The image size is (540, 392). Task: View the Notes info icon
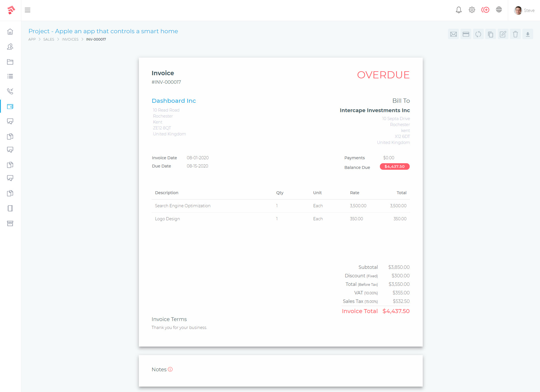[x=170, y=369]
